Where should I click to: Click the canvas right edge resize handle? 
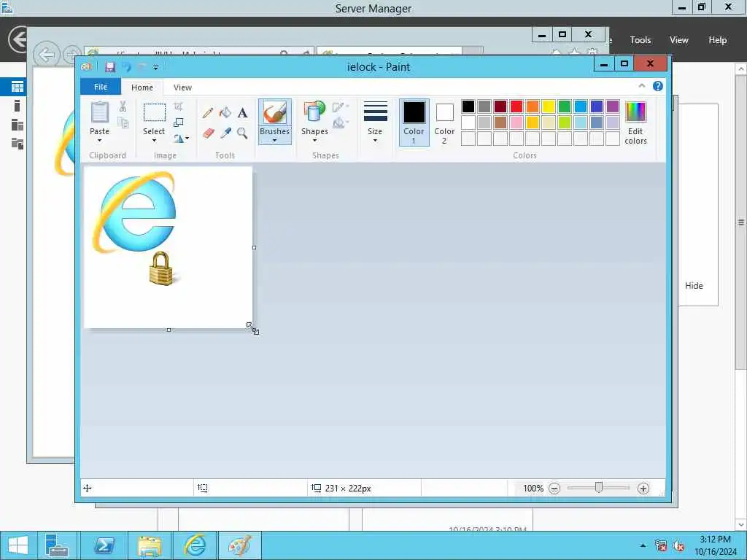[254, 248]
